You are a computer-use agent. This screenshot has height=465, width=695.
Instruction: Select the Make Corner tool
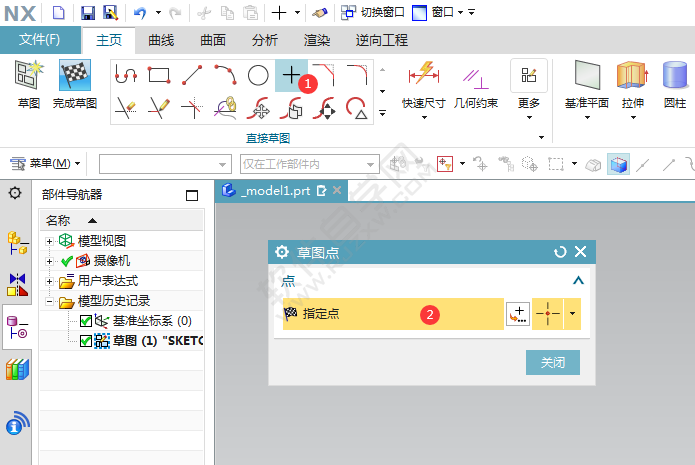tap(192, 108)
